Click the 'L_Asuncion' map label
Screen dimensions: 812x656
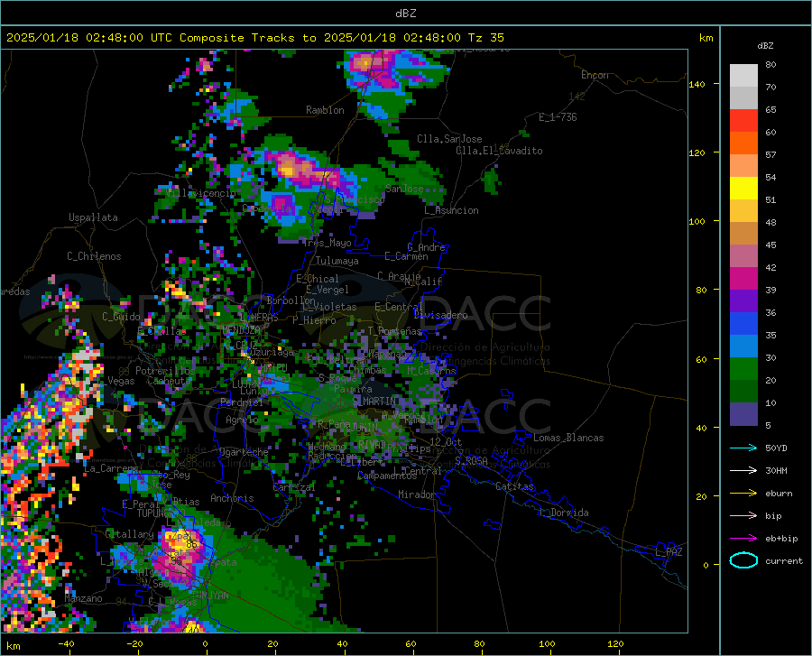452,210
